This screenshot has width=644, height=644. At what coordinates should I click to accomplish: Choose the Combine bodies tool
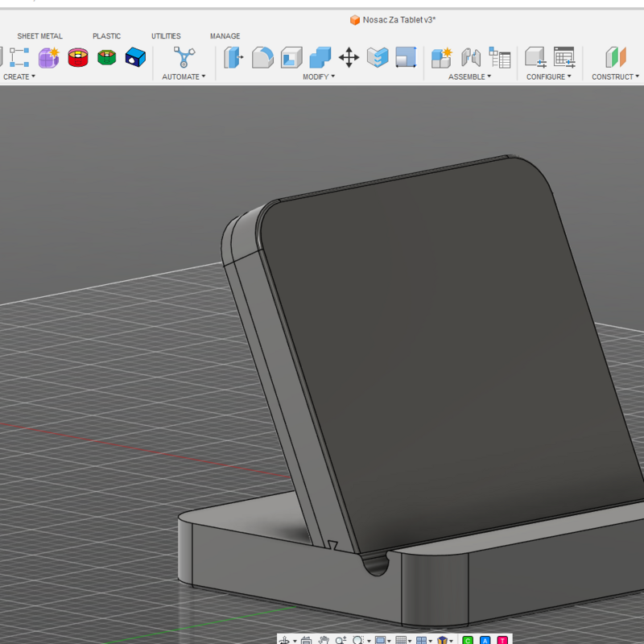tap(320, 57)
